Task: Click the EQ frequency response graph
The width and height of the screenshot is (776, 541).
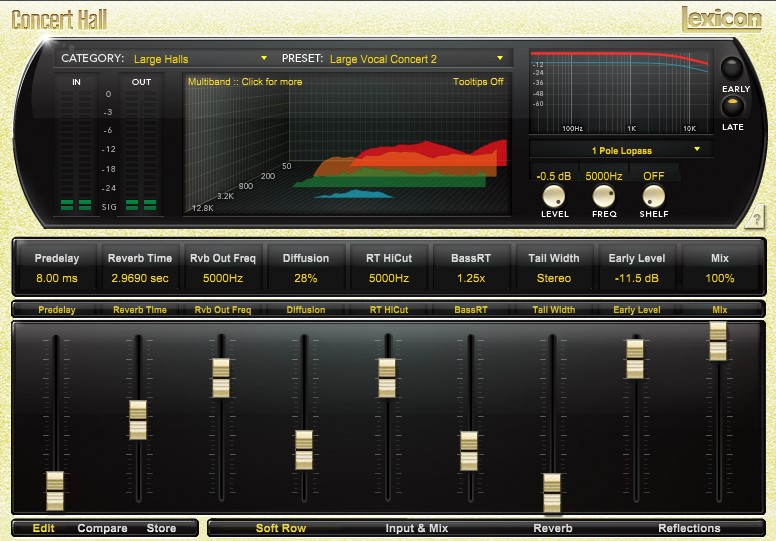Action: coord(620,92)
